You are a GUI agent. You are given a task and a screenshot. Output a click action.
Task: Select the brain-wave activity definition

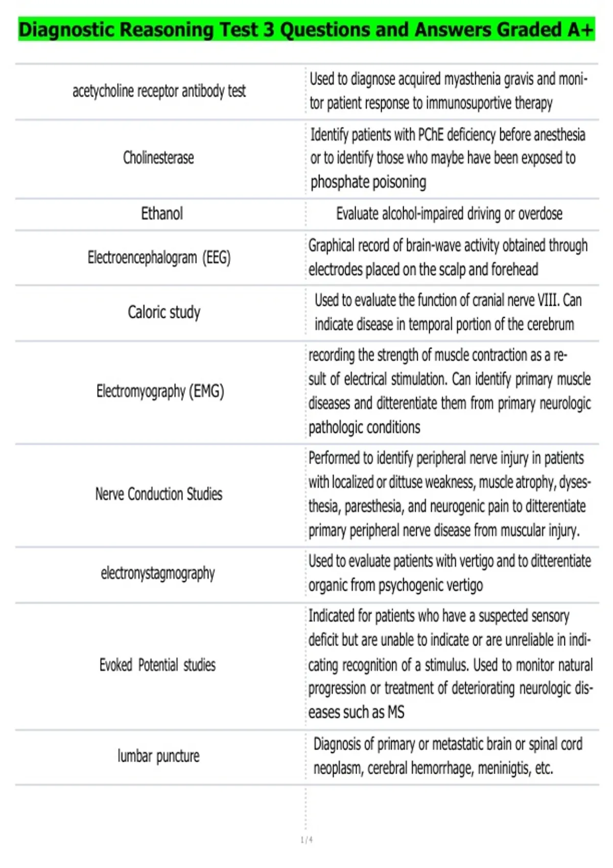tap(447, 257)
